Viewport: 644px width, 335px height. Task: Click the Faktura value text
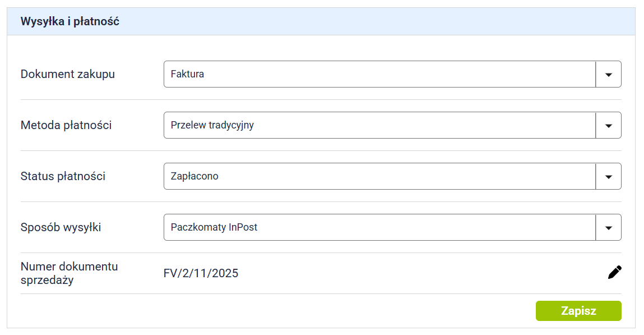click(x=187, y=74)
